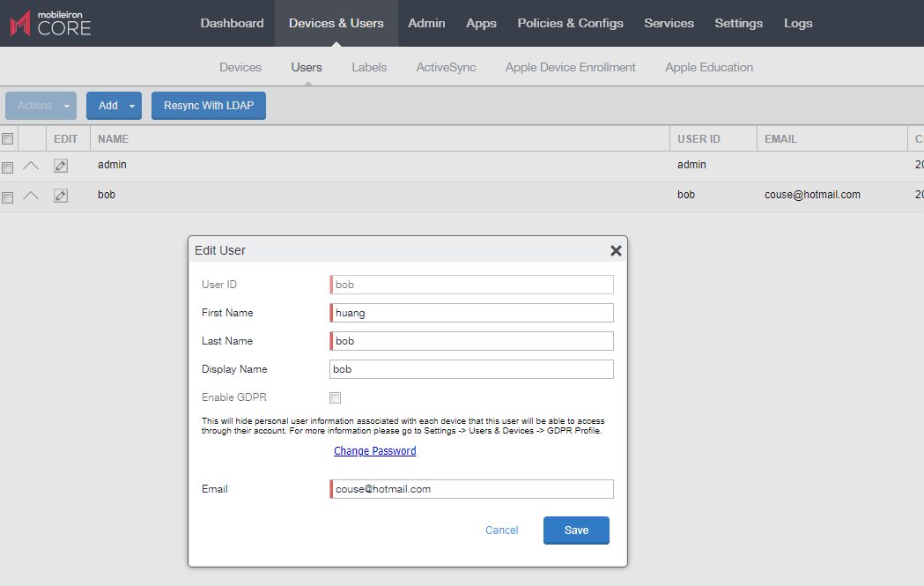Open the Add dropdown menu
Screen dimensions: 924x586
click(x=114, y=105)
